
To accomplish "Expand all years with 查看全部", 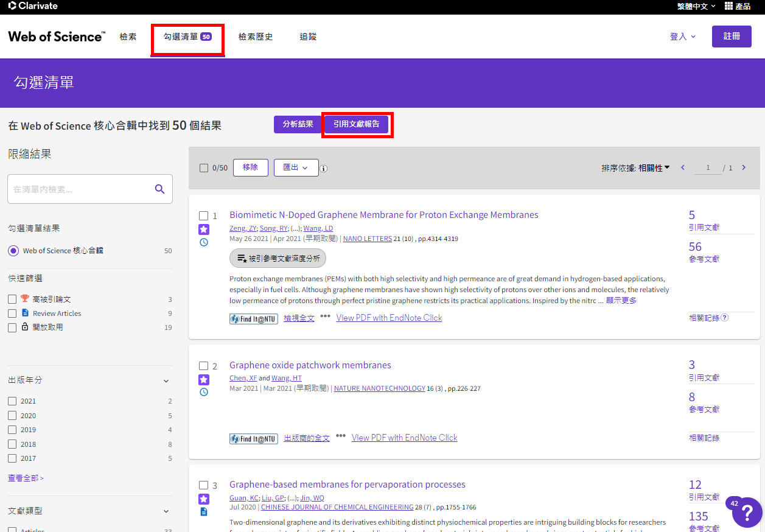I will 26,478.
